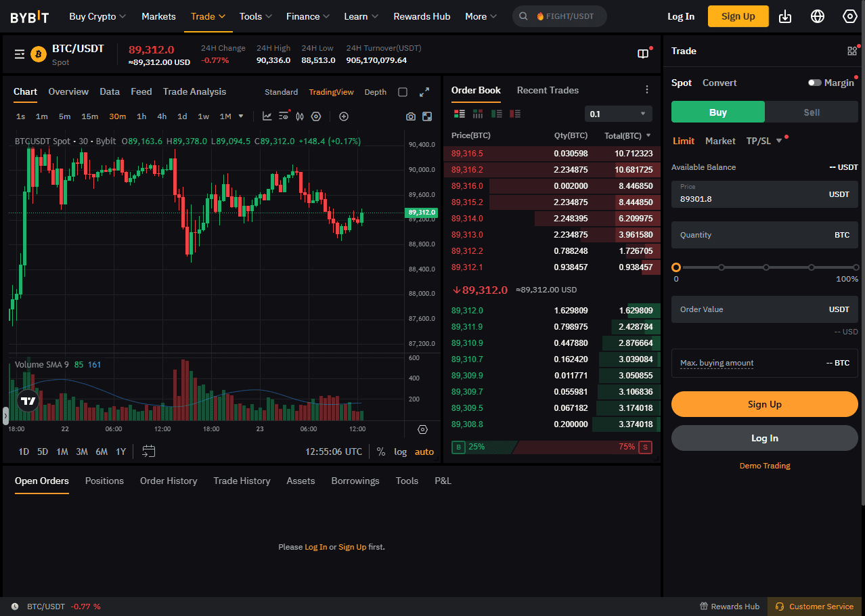This screenshot has height=616, width=865.
Task: Open the Trade Analysis tab
Action: 196,91
